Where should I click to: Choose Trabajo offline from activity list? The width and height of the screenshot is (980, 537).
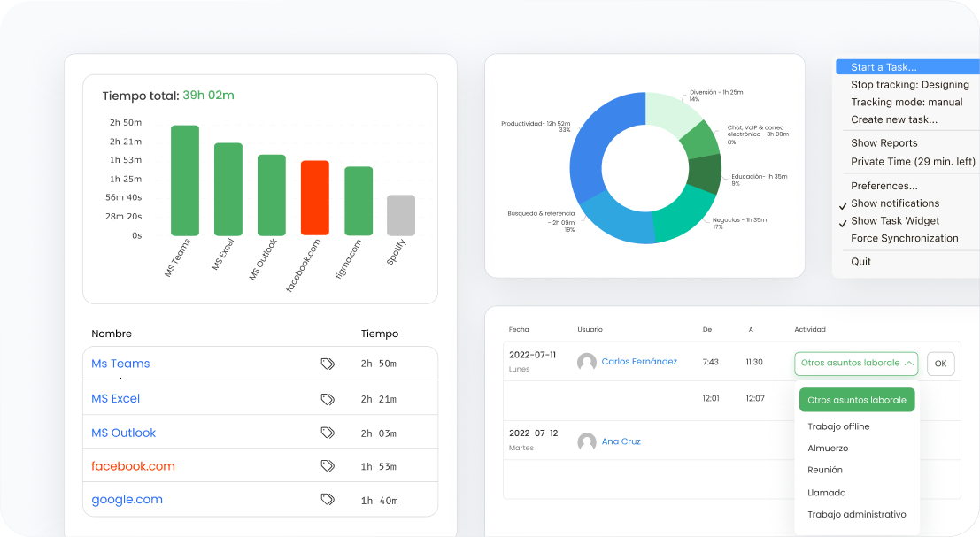pyautogui.click(x=838, y=426)
